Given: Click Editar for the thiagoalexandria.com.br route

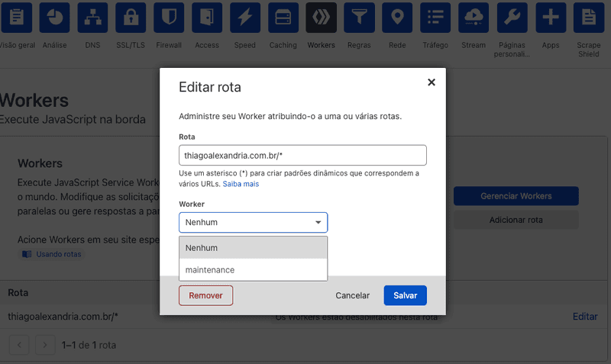Looking at the screenshot, I should coord(585,317).
